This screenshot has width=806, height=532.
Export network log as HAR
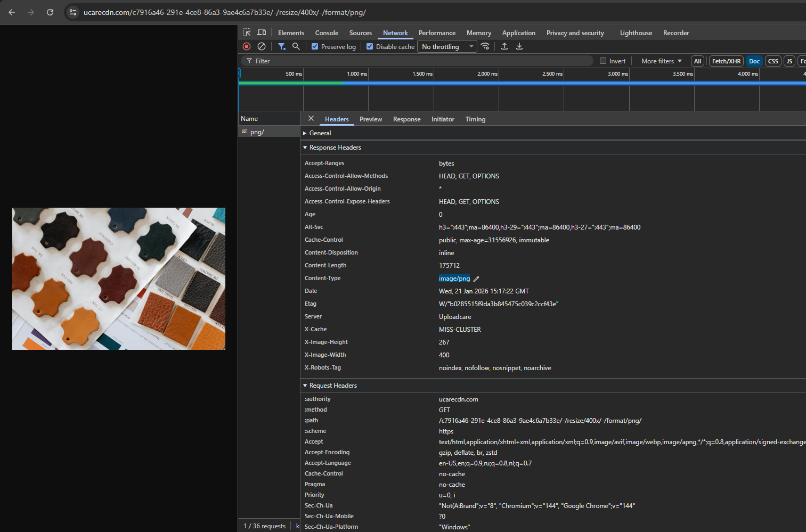tap(519, 46)
